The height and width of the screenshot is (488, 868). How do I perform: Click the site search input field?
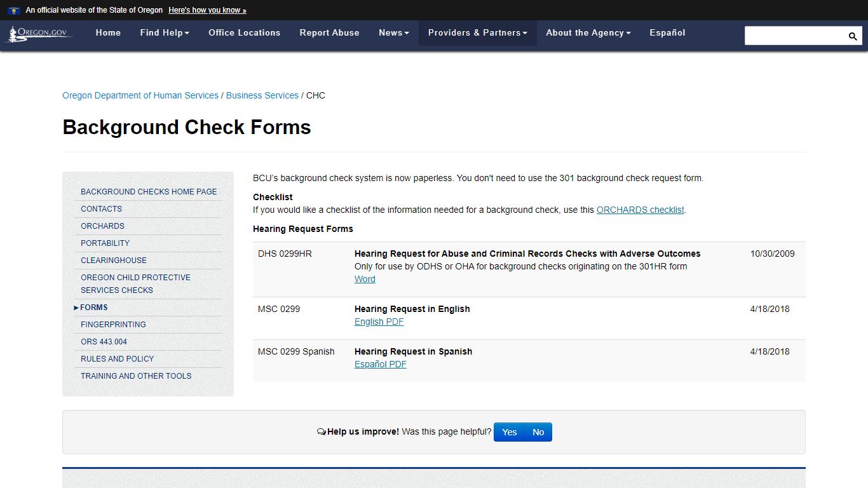796,36
